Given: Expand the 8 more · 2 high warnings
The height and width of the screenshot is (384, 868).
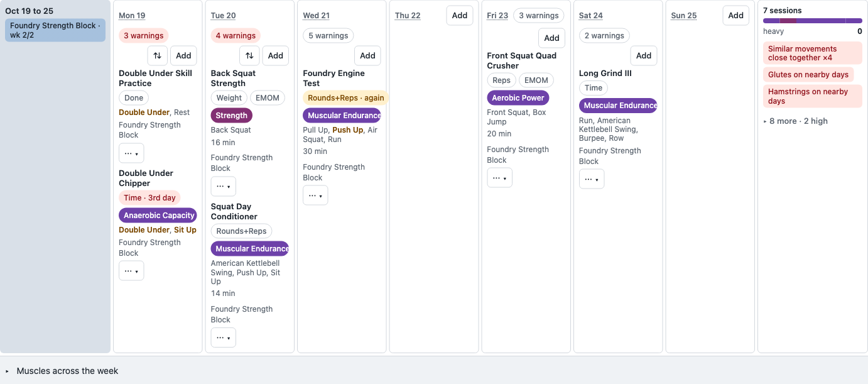Looking at the screenshot, I should pyautogui.click(x=796, y=121).
